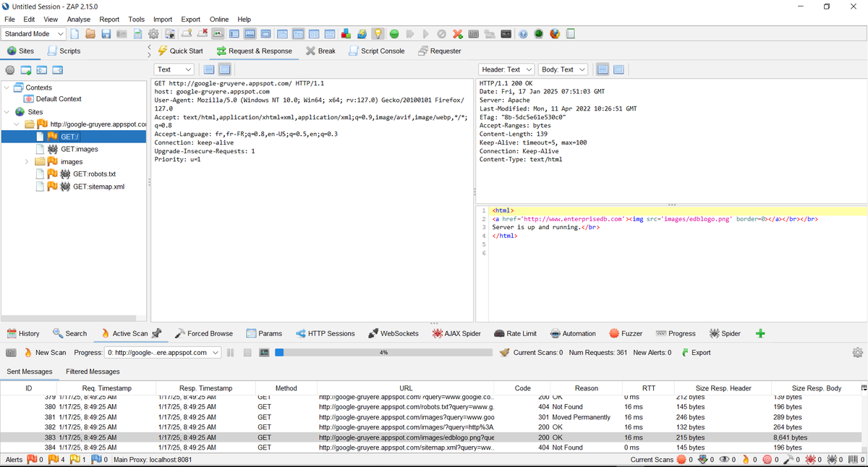Open the Report menu
The image size is (868, 467).
pos(109,20)
